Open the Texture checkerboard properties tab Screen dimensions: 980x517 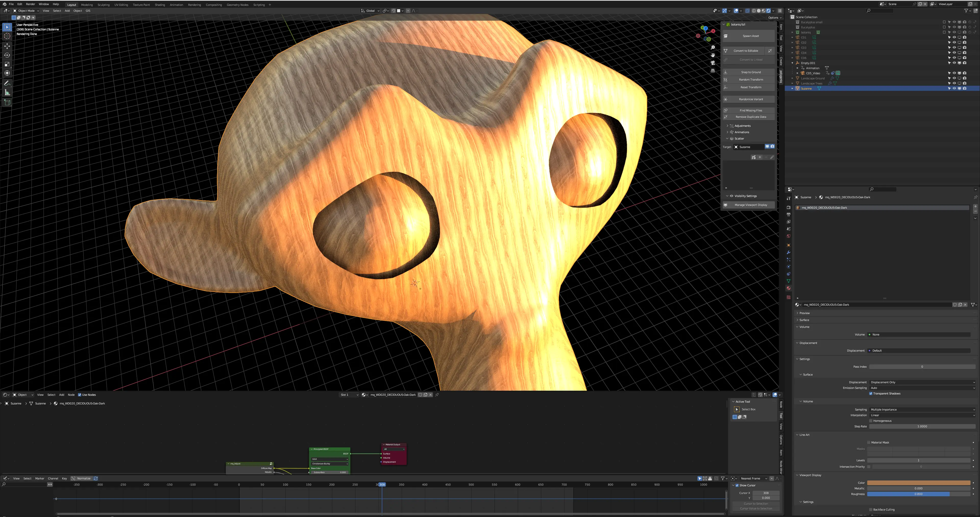point(788,297)
